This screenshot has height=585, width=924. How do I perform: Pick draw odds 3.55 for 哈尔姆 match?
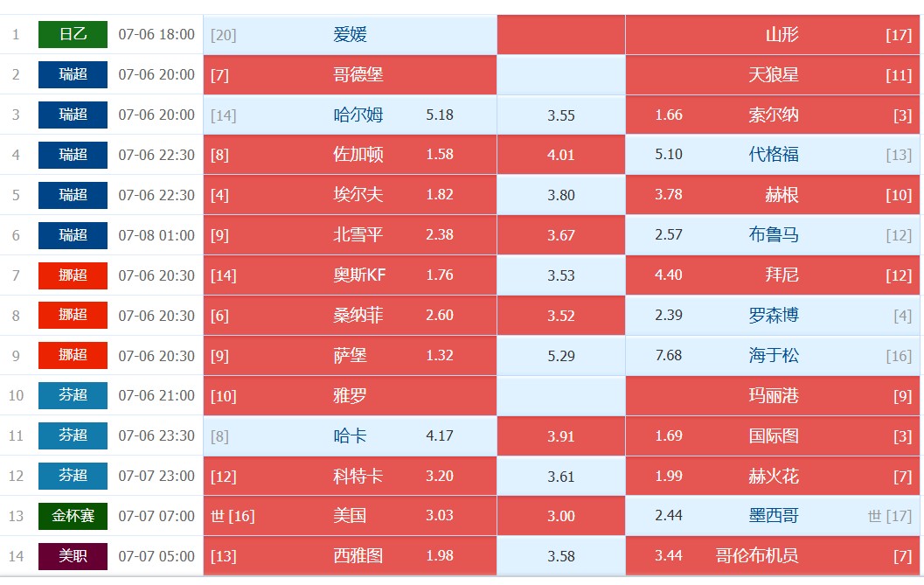561,115
